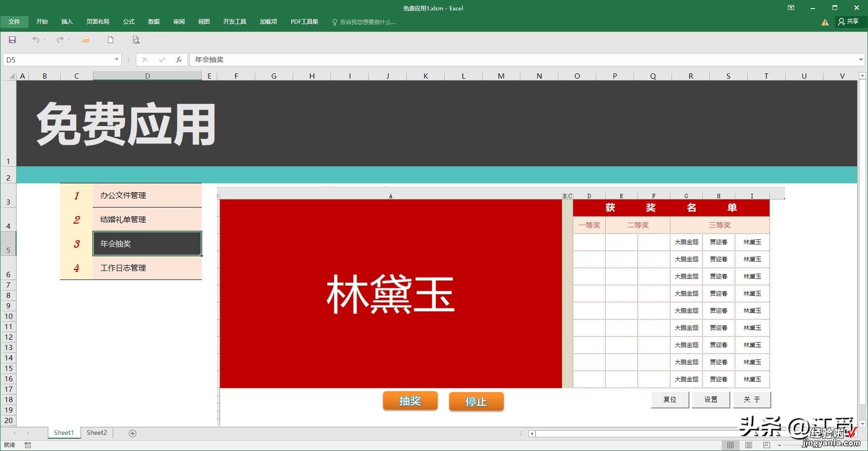Click the 复位 reset button
The width and height of the screenshot is (868, 451).
pyautogui.click(x=670, y=399)
